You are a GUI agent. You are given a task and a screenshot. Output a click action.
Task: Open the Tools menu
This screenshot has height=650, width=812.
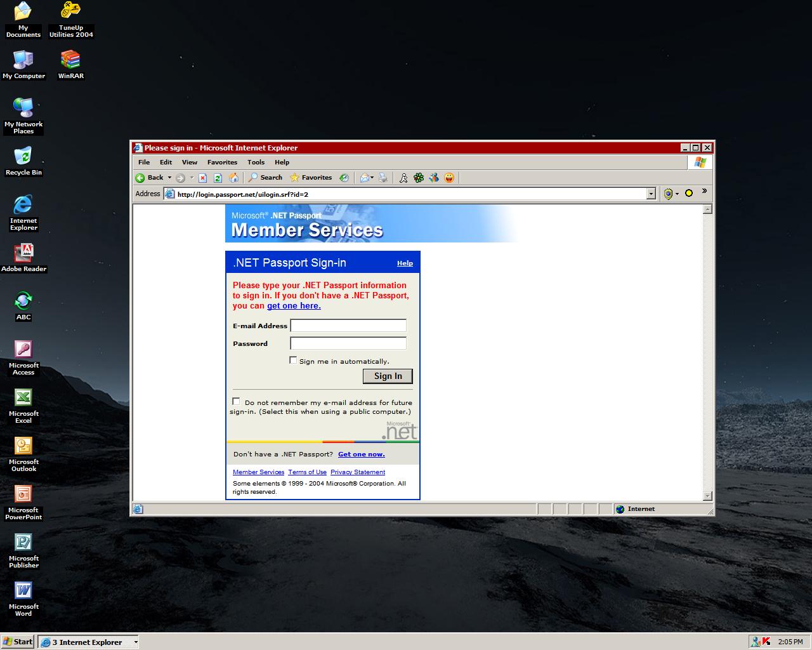click(256, 162)
